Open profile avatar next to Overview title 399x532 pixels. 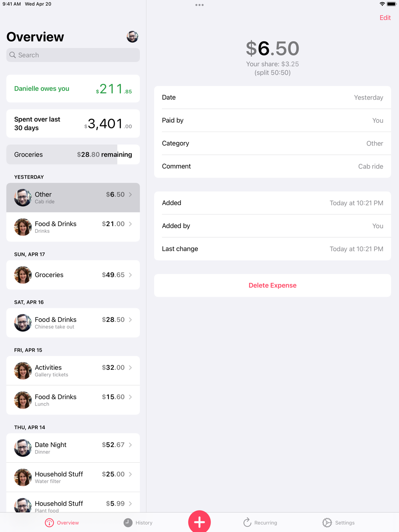click(x=132, y=37)
